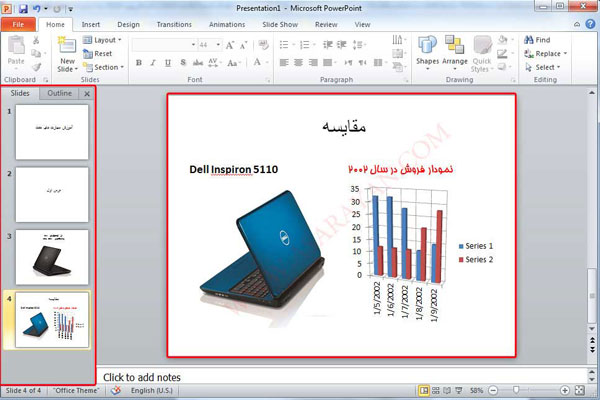
Task: Click the Save icon in quick access toolbar
Action: coord(23,8)
